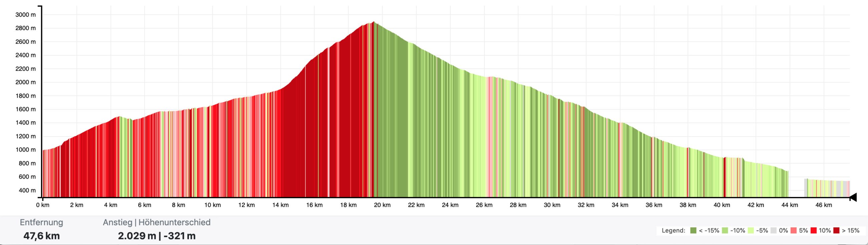
Task: Click the medium green -10% legend swatch
Action: pyautogui.click(x=725, y=231)
